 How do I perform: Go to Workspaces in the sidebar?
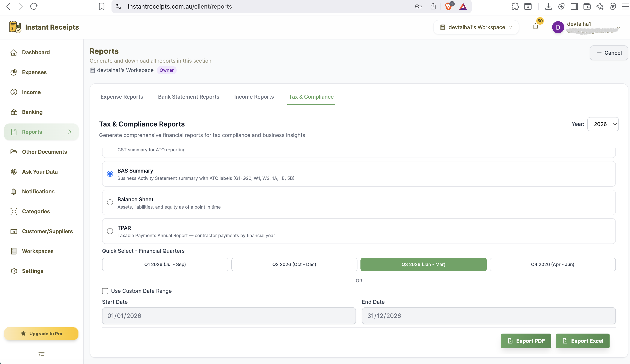coord(41,251)
